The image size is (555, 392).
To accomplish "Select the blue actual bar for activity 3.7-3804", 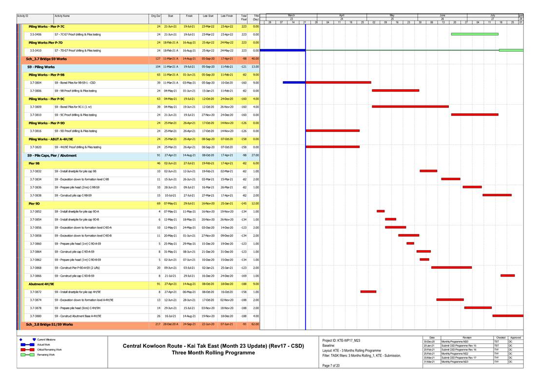I will coord(294,82).
